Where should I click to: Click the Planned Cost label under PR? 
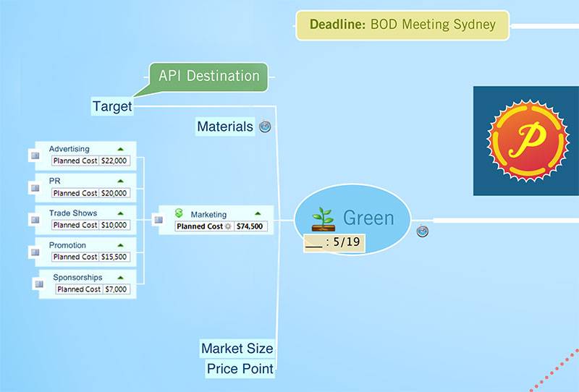(75, 193)
